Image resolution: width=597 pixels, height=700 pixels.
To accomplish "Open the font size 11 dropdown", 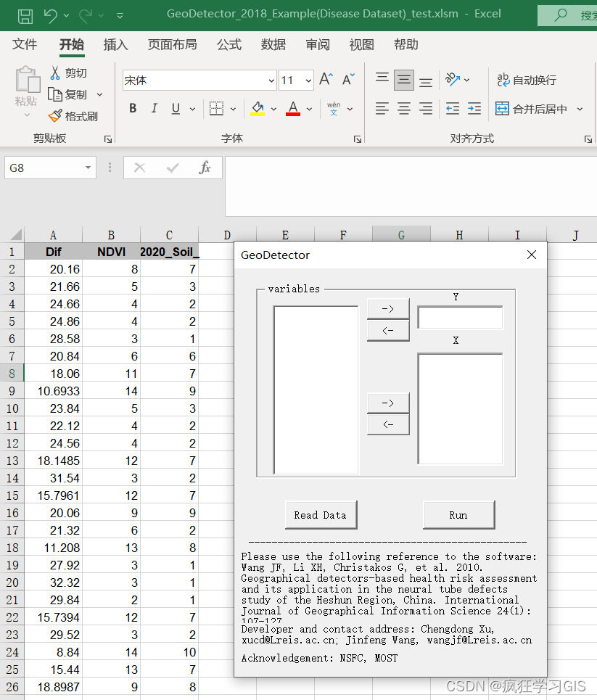I will coord(308,81).
